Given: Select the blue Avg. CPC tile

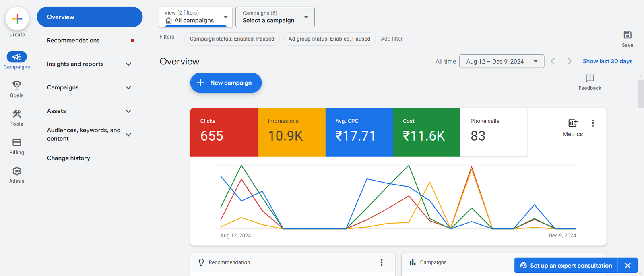Looking at the screenshot, I should point(359,132).
